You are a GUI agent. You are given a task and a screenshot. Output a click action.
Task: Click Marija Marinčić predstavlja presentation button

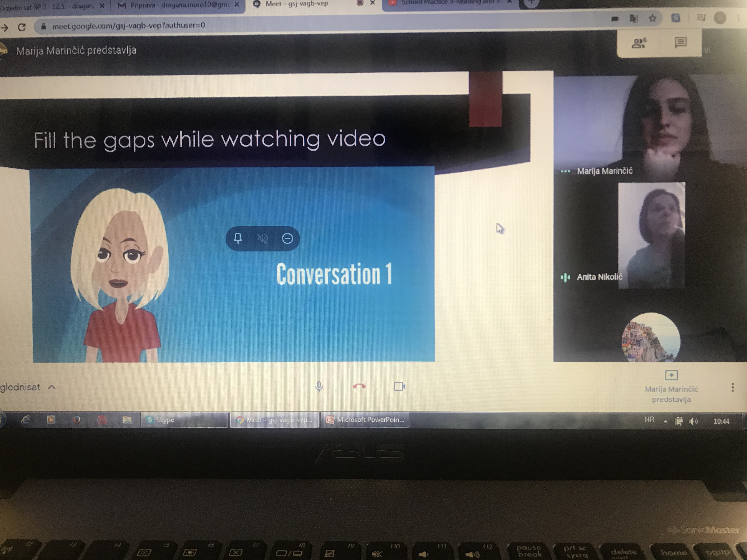[x=671, y=386]
